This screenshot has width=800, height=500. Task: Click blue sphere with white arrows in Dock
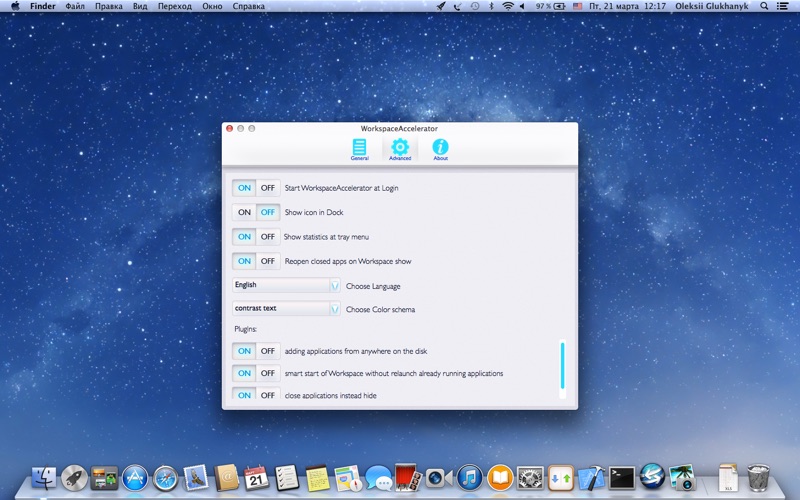pos(653,477)
